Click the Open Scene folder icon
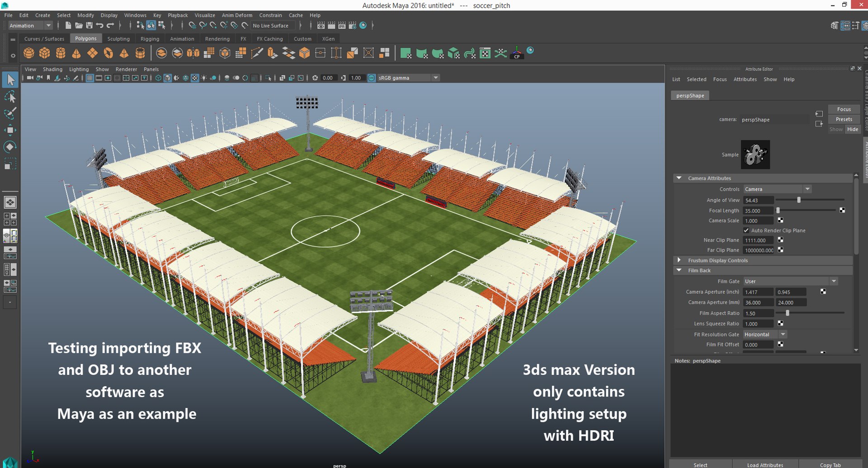The height and width of the screenshot is (468, 868). [x=79, y=26]
